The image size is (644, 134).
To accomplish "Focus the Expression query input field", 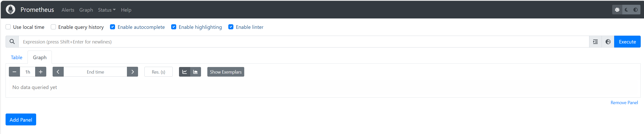I will pyautogui.click(x=303, y=42).
